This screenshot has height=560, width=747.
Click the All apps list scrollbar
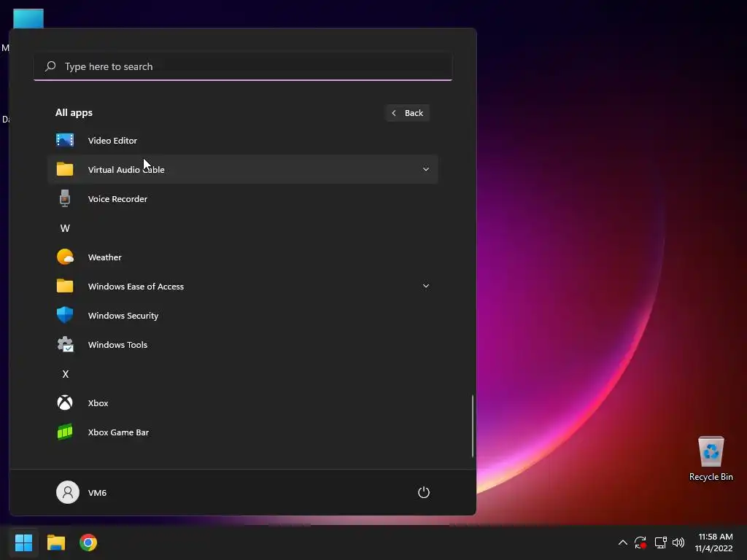click(473, 425)
